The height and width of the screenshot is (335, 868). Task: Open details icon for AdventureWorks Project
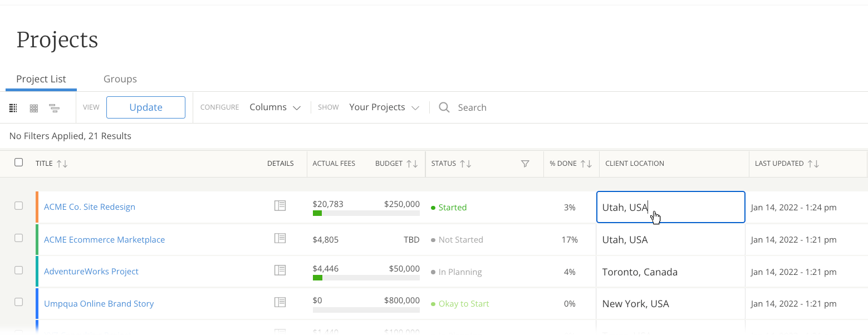(x=280, y=270)
